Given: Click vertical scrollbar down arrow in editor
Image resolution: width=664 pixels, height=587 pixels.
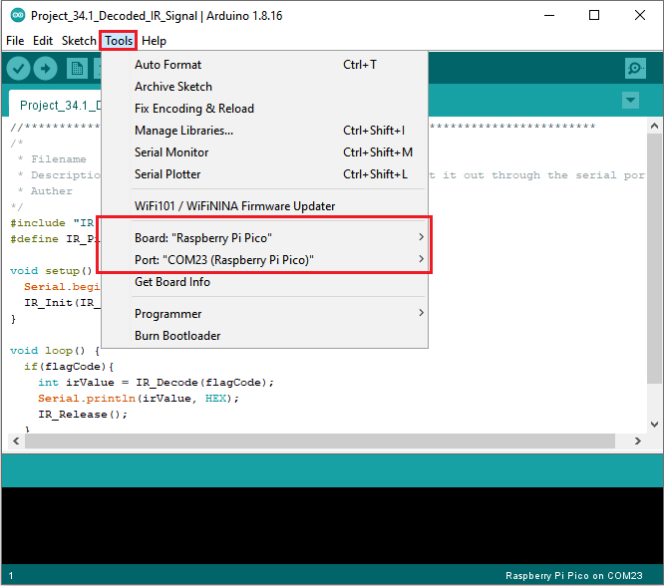Looking at the screenshot, I should [x=654, y=424].
